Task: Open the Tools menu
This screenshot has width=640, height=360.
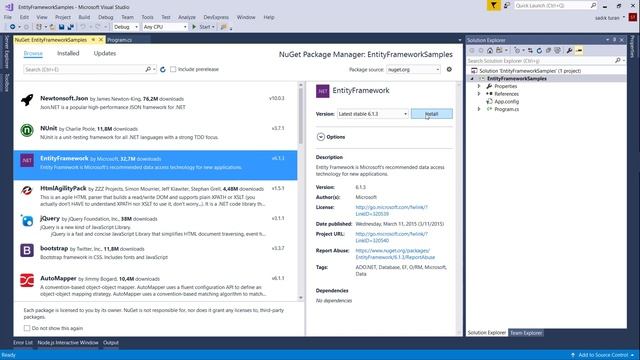Action: [x=147, y=17]
